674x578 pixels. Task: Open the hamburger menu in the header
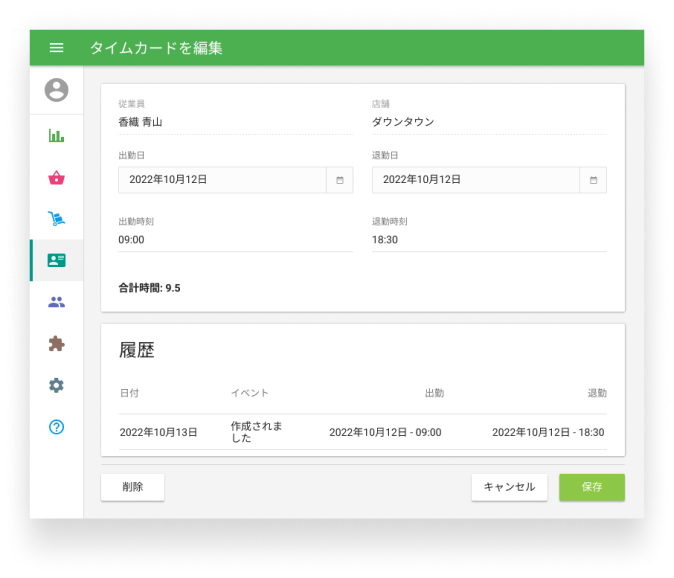[x=56, y=48]
